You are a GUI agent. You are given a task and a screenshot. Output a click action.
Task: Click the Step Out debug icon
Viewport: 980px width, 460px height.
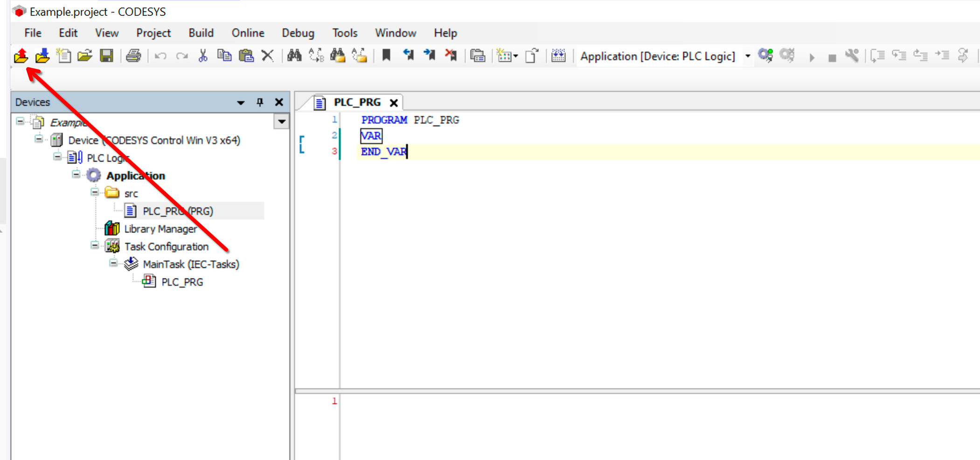[x=921, y=56]
